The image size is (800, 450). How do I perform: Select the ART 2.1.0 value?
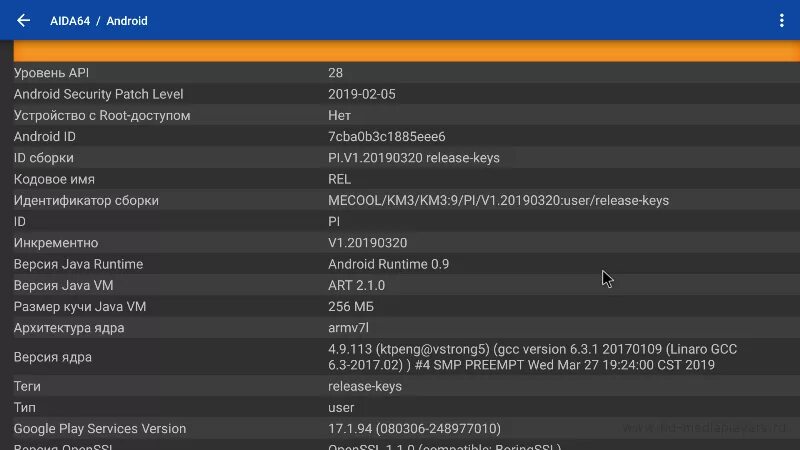coord(356,286)
